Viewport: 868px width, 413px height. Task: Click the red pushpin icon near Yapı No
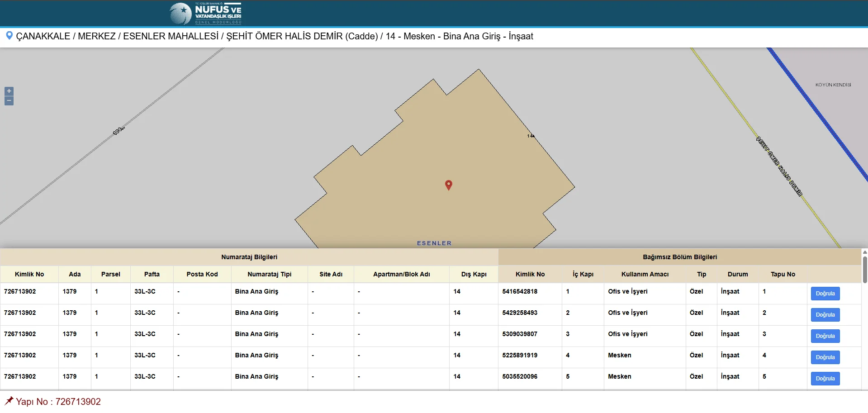(x=9, y=401)
